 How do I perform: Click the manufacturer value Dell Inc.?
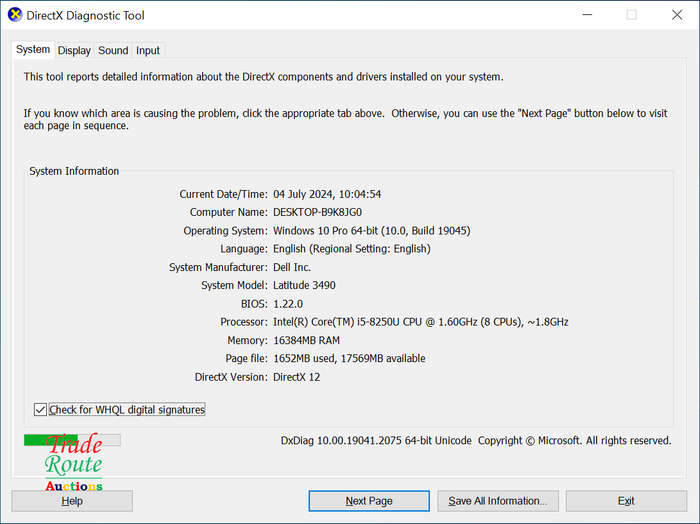292,267
